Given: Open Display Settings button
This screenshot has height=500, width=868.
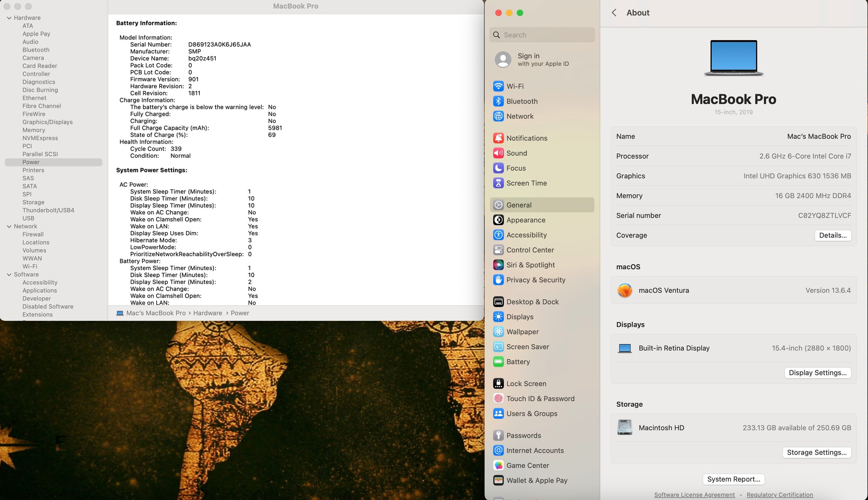Looking at the screenshot, I should (817, 373).
